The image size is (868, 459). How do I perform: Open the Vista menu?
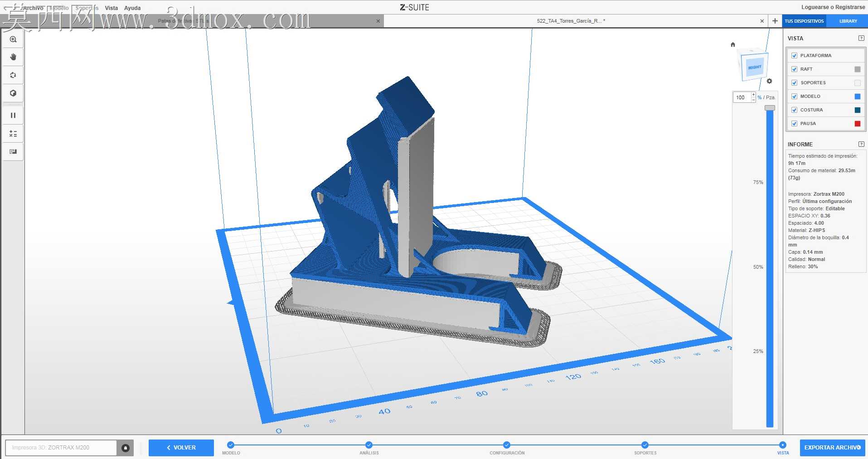click(x=111, y=8)
